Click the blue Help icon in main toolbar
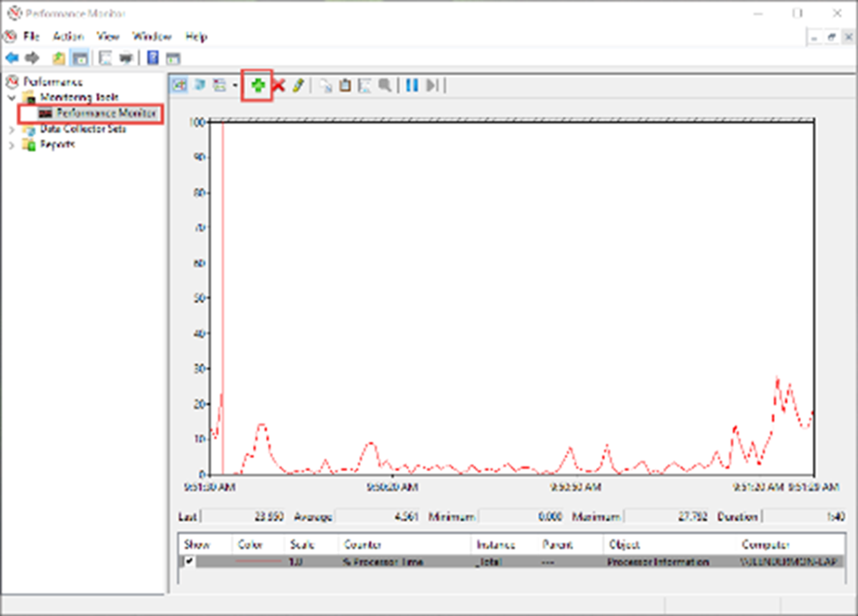The image size is (858, 616). [x=152, y=58]
